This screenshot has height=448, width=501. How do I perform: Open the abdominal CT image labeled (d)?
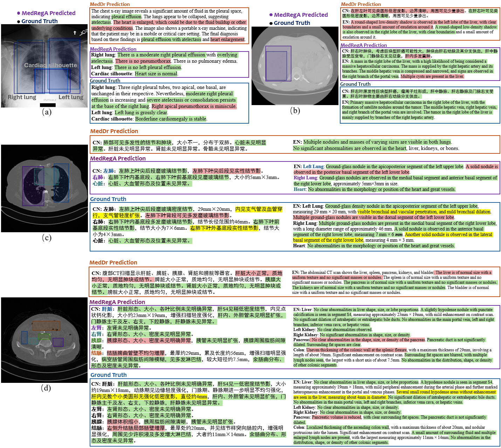pos(44,340)
